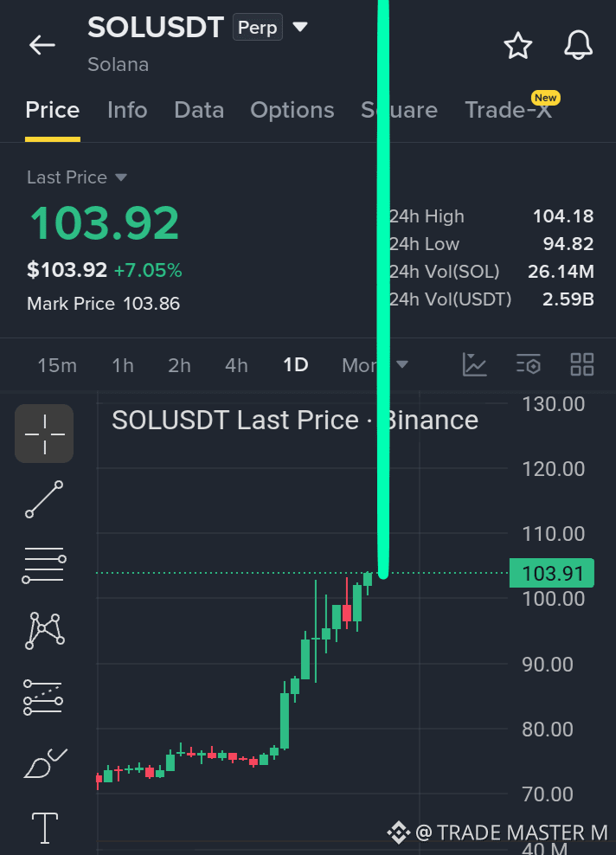Image resolution: width=616 pixels, height=855 pixels.
Task: Select the 2h timeframe
Action: [x=179, y=365]
